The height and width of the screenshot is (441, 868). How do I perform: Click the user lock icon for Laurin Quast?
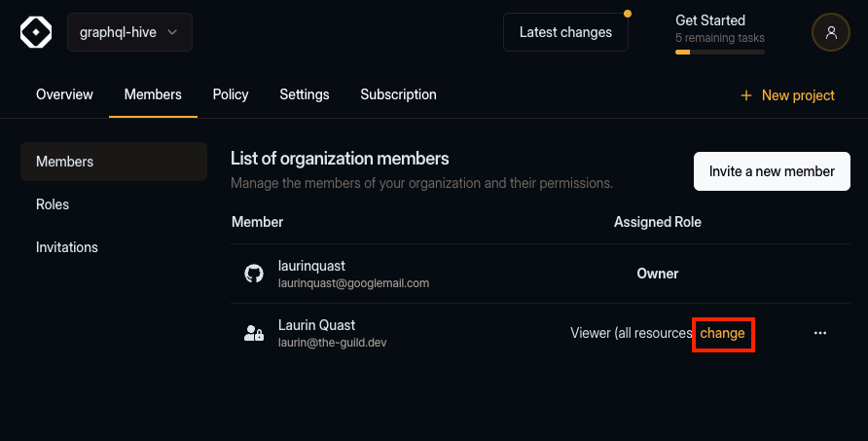pyautogui.click(x=253, y=333)
